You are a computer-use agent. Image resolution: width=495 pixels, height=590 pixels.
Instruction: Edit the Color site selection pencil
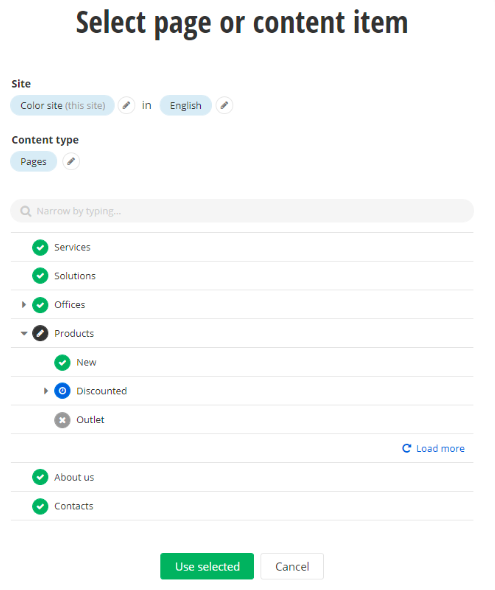tap(126, 105)
